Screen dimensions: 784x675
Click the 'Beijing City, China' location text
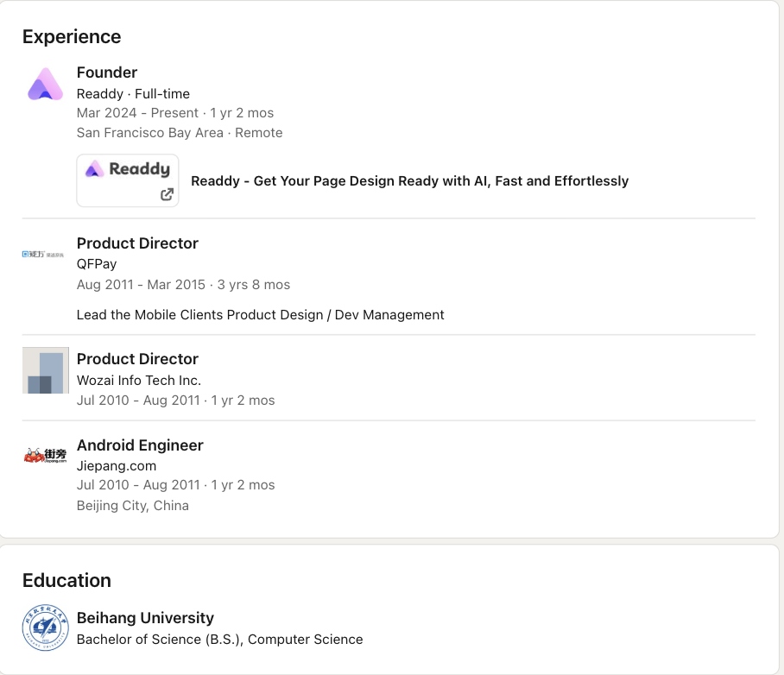132,506
